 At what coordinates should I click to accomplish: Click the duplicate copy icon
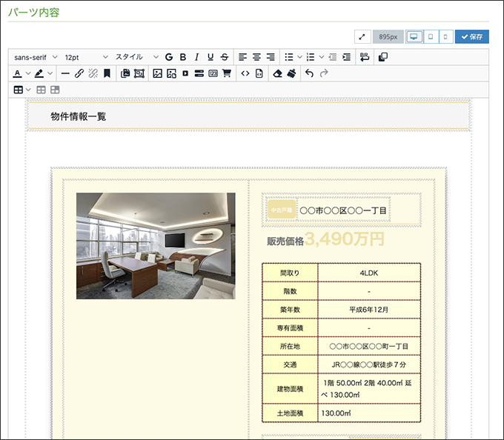pyautogui.click(x=383, y=57)
